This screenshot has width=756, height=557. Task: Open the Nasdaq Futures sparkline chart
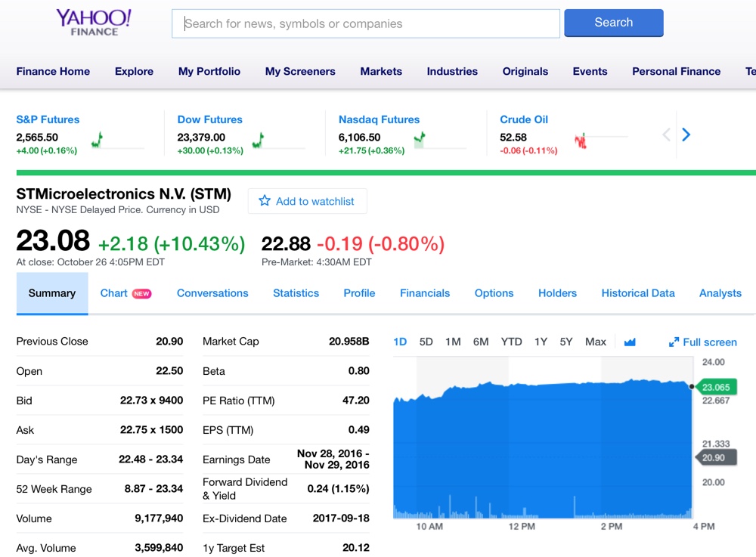click(x=440, y=141)
